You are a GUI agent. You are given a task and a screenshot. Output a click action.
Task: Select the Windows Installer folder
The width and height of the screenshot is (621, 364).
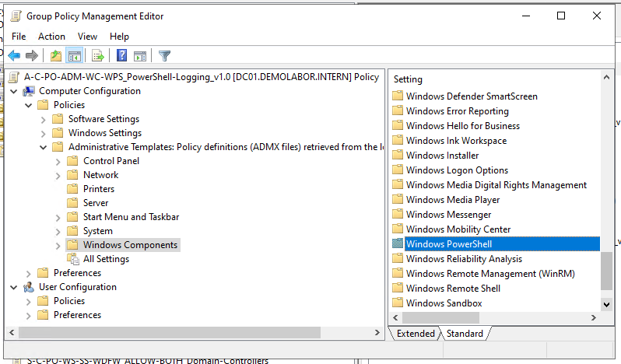point(442,156)
